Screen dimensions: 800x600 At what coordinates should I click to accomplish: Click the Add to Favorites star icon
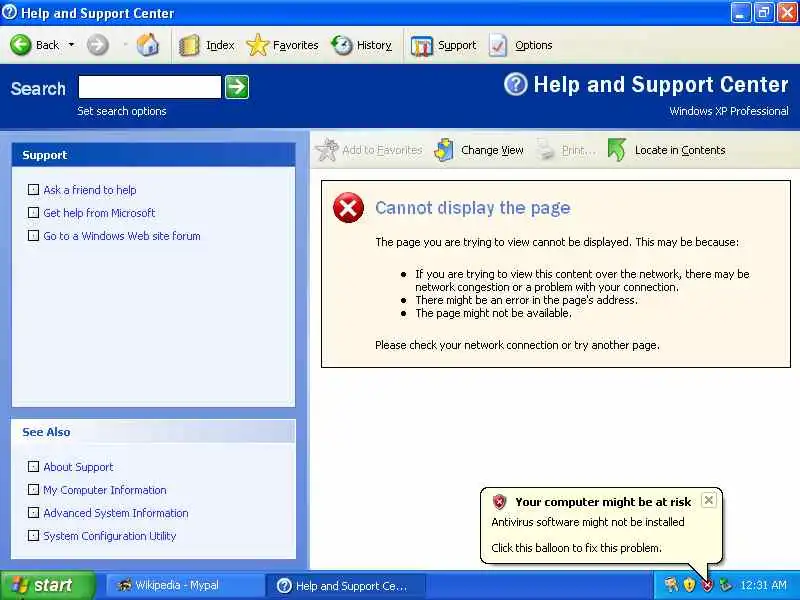(327, 150)
